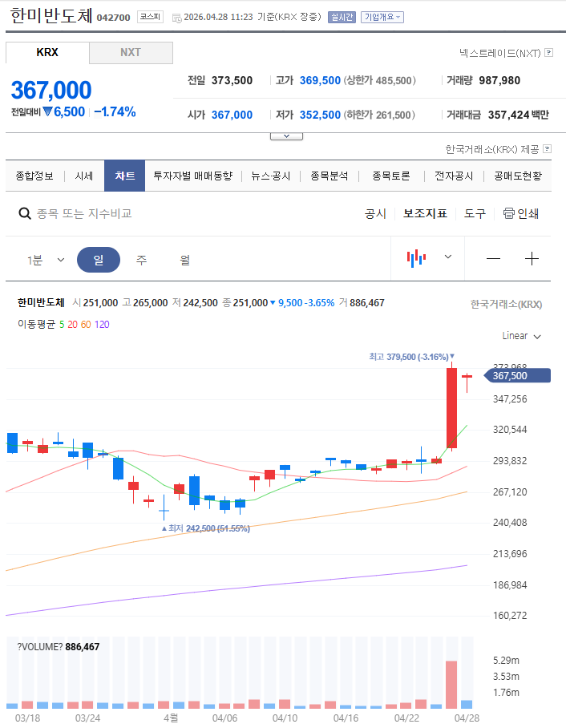This screenshot has height=728, width=566.
Task: Open the 넥스트레이드(NXT) help question icon
Action: 549,52
